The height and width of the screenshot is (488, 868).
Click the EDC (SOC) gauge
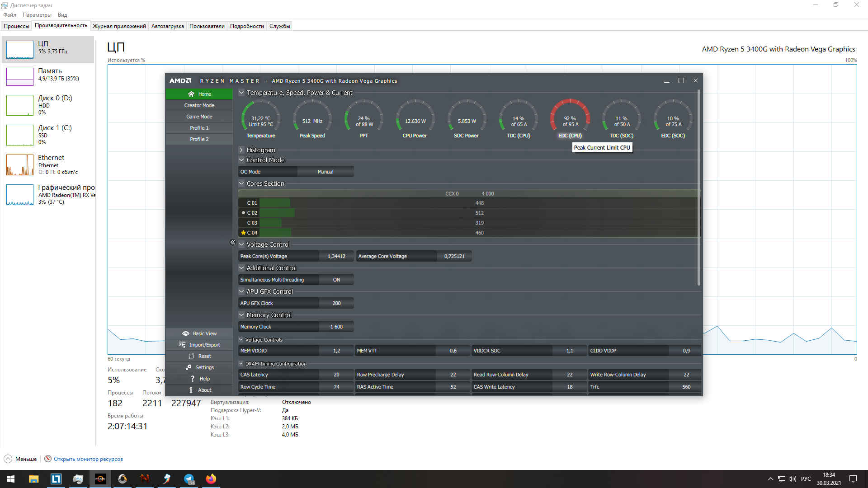tap(673, 119)
